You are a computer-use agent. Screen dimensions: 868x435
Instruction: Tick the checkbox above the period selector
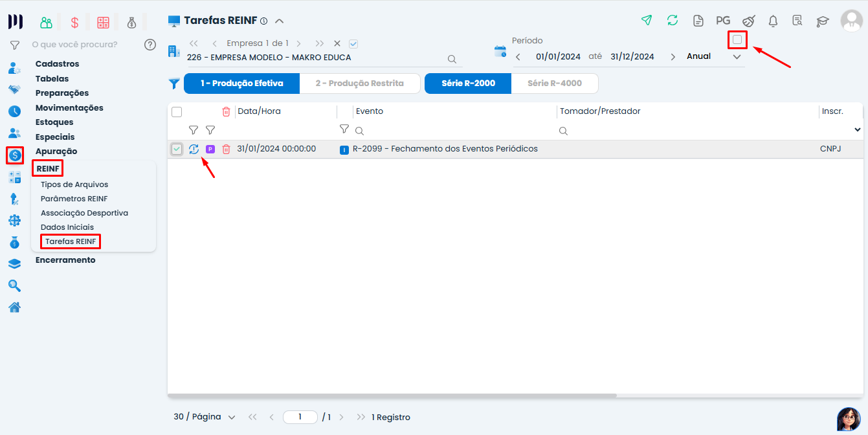coord(737,40)
